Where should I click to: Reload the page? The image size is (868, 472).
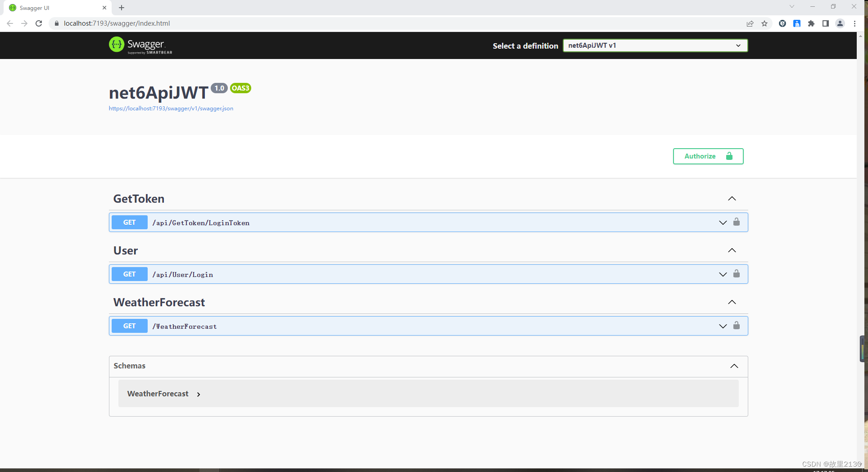[39, 23]
